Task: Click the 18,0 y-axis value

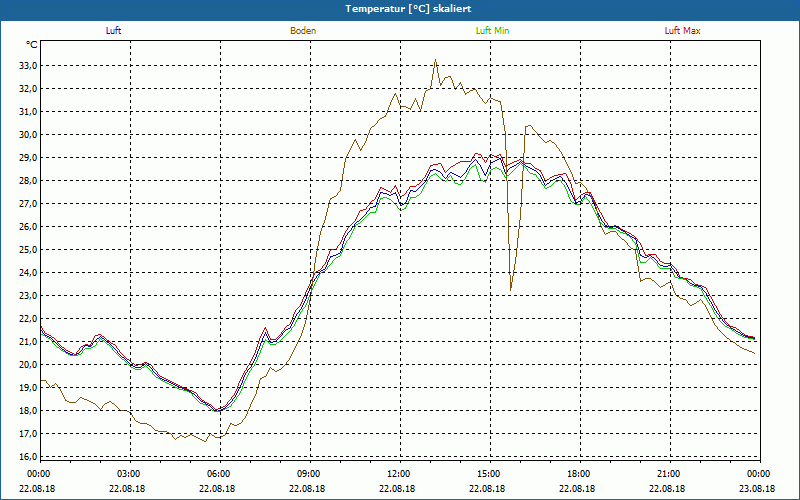Action: 28,411
